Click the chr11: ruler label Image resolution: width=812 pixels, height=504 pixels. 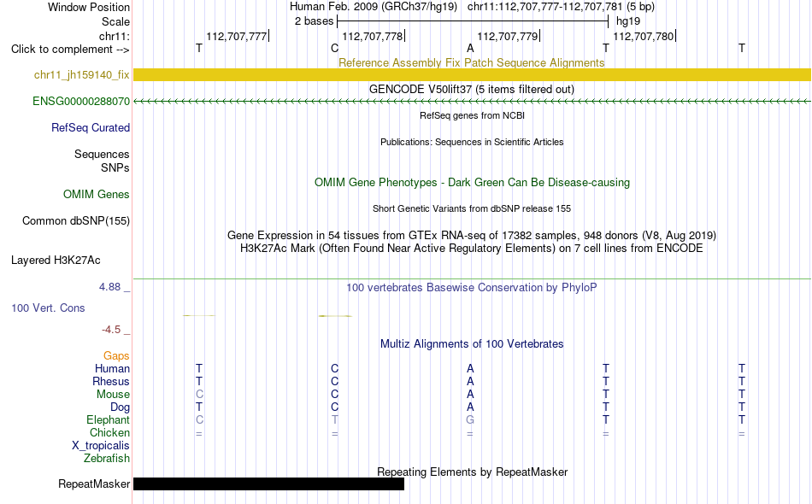click(114, 37)
